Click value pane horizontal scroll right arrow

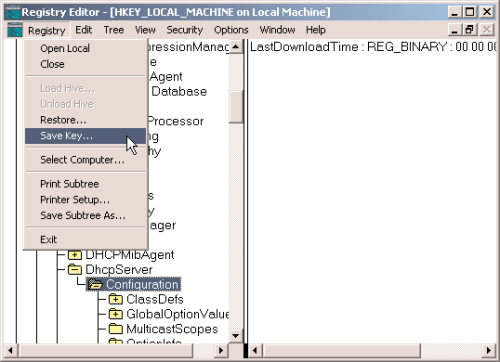click(489, 350)
